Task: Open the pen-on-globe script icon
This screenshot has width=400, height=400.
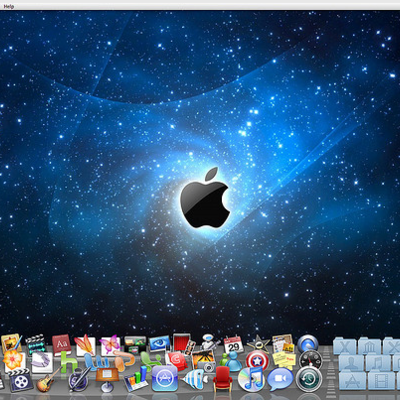Action: [78, 380]
